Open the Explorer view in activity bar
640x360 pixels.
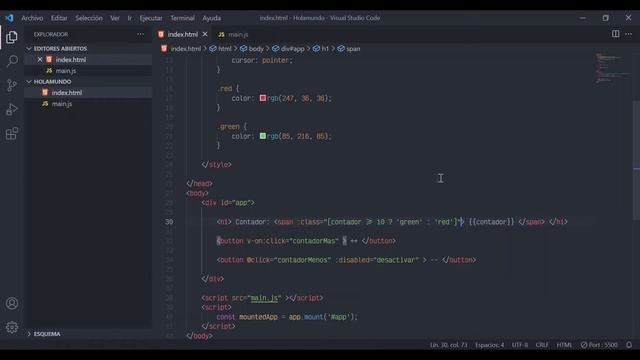12,37
